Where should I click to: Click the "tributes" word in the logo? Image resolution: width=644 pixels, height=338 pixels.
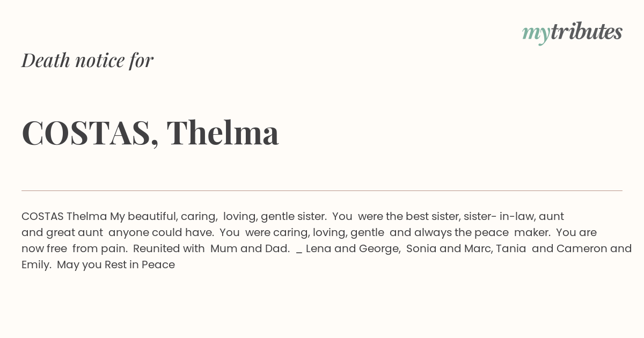click(586, 32)
